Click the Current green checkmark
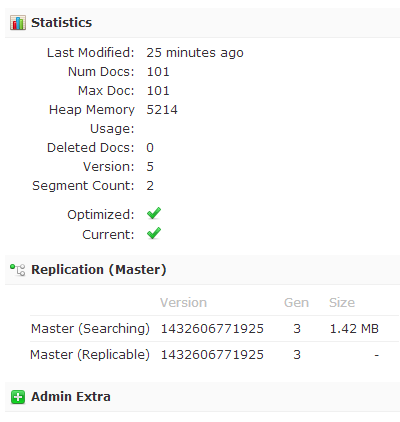This screenshot has height=422, width=400. tap(154, 234)
